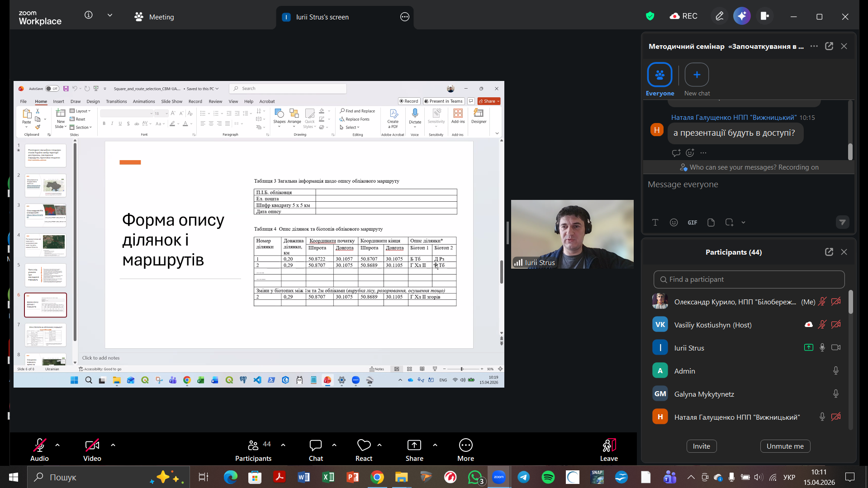868x488 pixels.
Task: Toggle the Chat panel in toolbar
Action: point(315,445)
